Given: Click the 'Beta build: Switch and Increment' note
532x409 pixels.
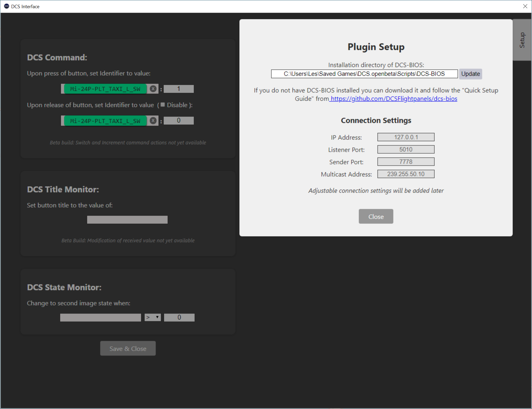Looking at the screenshot, I should 128,142.
